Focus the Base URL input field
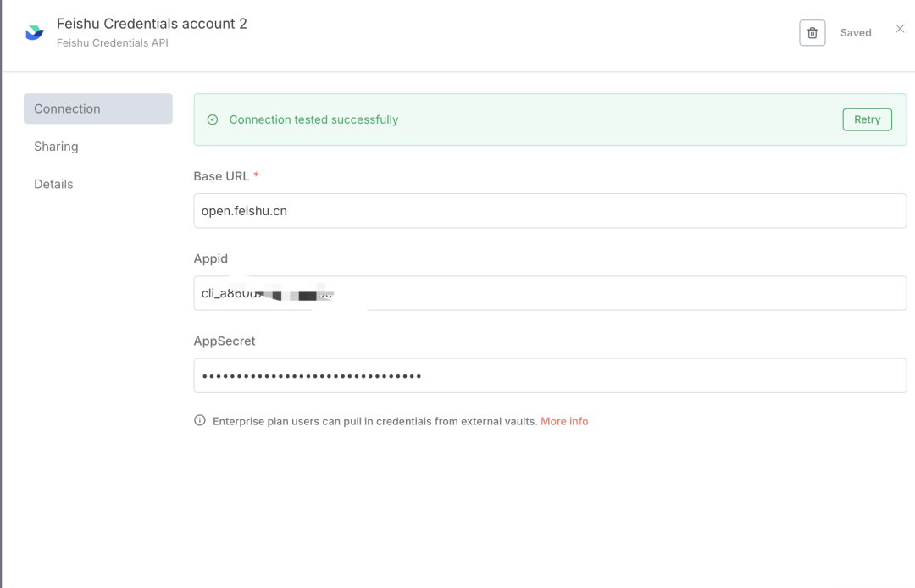 550,211
